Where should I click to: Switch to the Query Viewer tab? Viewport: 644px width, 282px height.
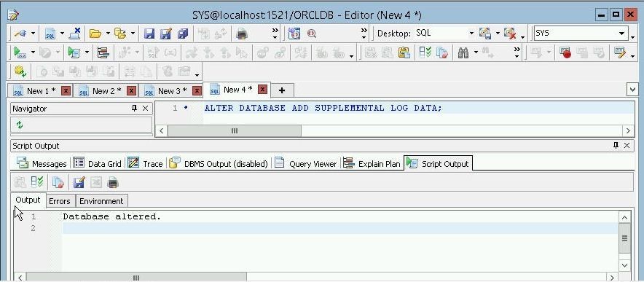(305, 164)
